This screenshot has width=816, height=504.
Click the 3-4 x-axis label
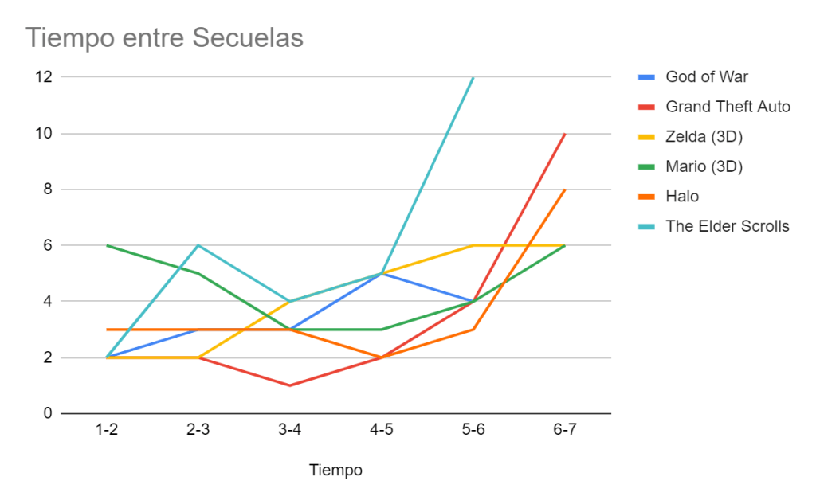click(x=290, y=430)
